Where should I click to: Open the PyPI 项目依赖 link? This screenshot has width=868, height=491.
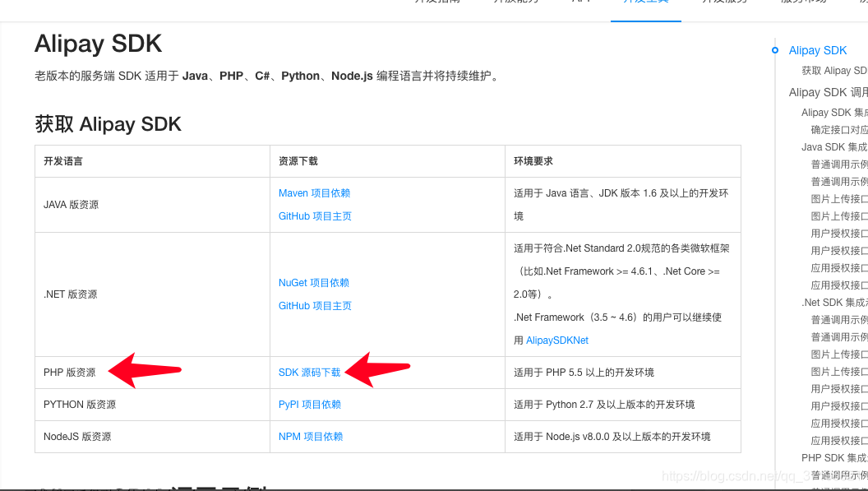pos(309,405)
